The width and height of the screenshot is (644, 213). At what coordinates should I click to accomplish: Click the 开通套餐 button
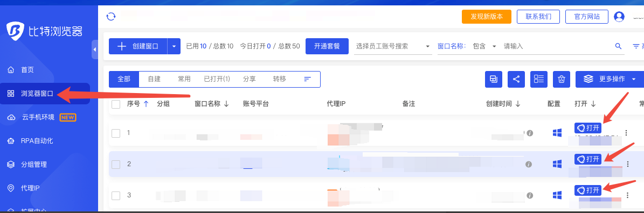327,46
